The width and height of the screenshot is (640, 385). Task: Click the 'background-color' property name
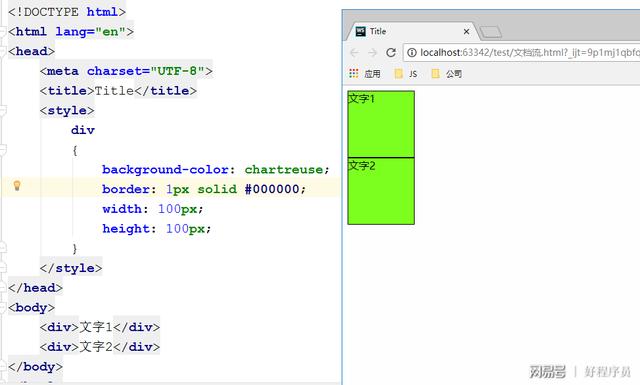tap(165, 169)
